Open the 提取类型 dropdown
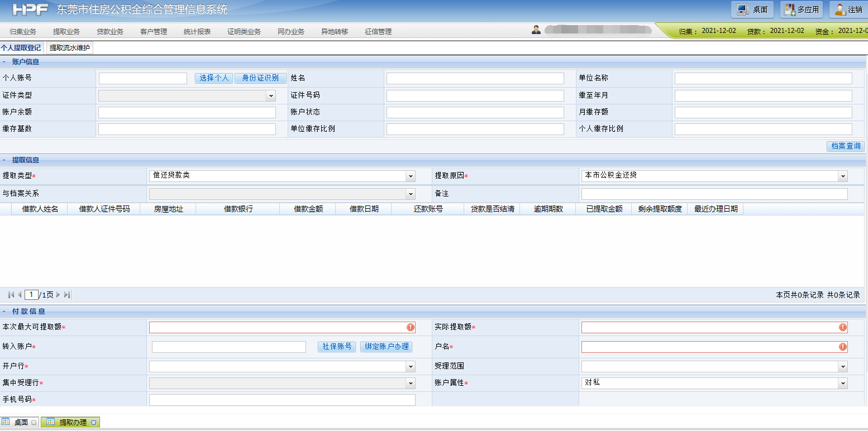The width and height of the screenshot is (868, 431). 411,176
